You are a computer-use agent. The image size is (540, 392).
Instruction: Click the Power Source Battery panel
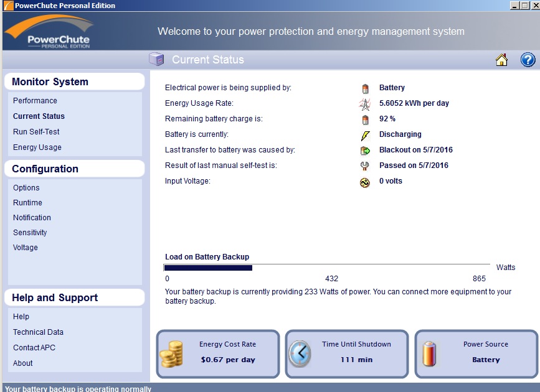coord(476,354)
